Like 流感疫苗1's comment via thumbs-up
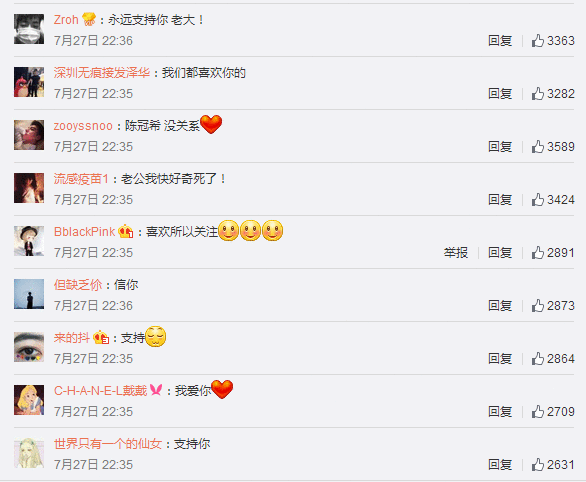This screenshot has height=482, width=586. [537, 200]
